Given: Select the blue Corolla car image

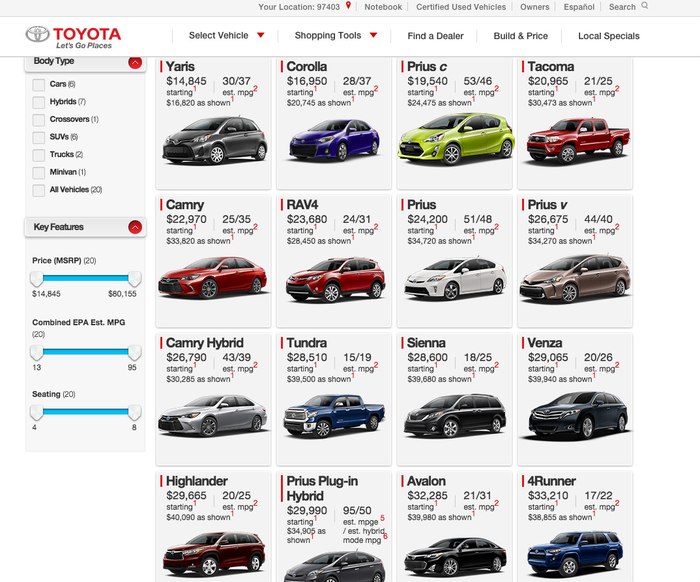Looking at the screenshot, I should pyautogui.click(x=334, y=140).
